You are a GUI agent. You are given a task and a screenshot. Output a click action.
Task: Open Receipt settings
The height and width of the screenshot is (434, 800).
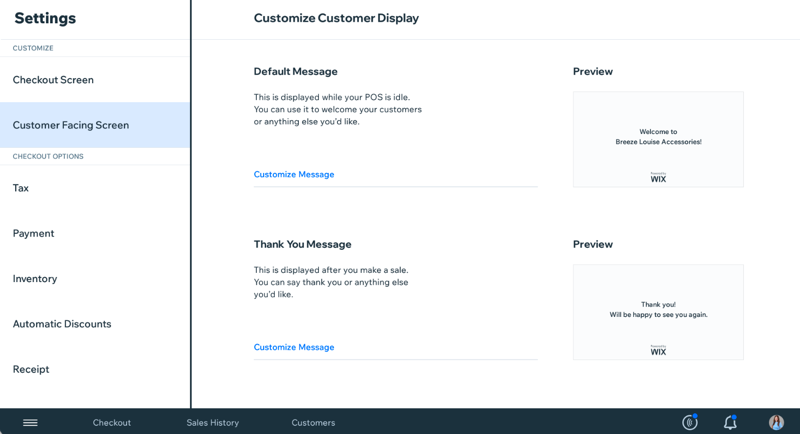point(95,369)
